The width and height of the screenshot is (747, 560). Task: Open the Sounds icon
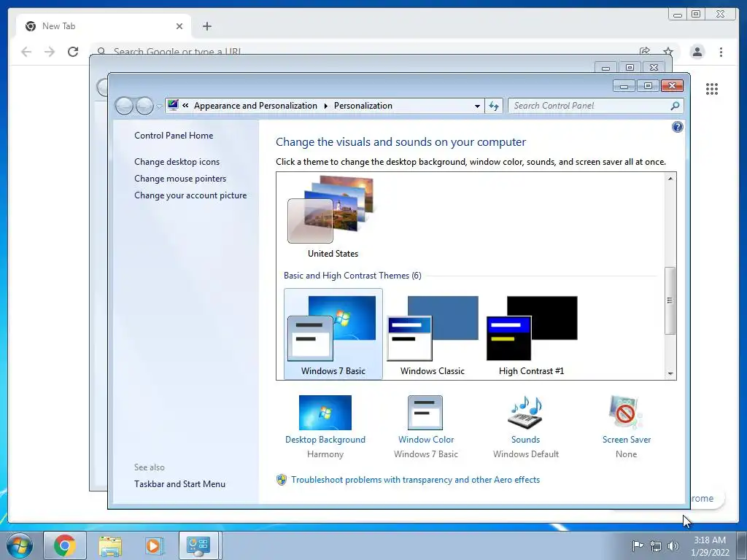525,413
